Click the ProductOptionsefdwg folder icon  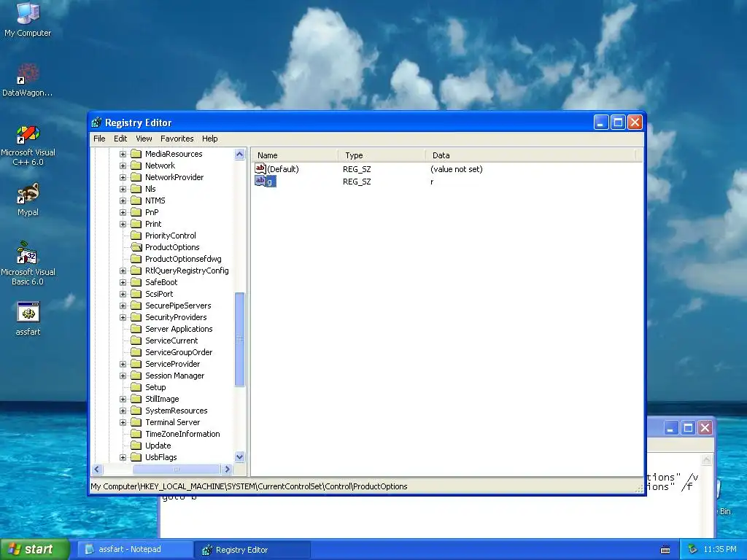pos(136,259)
